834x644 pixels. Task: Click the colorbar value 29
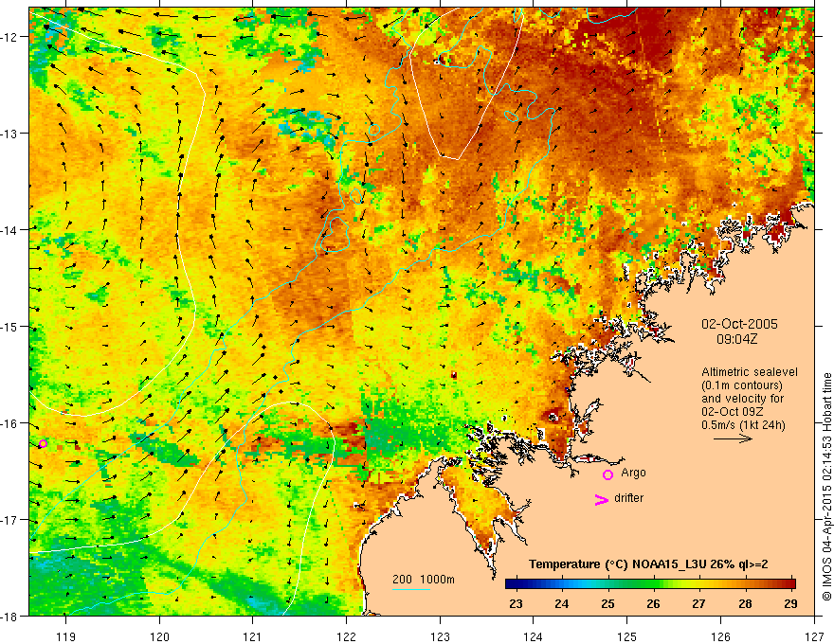click(x=791, y=603)
